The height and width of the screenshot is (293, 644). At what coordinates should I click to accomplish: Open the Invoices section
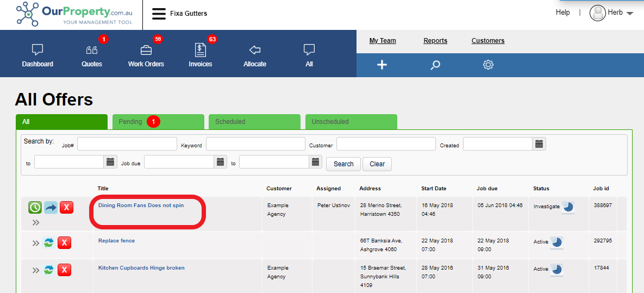point(201,56)
